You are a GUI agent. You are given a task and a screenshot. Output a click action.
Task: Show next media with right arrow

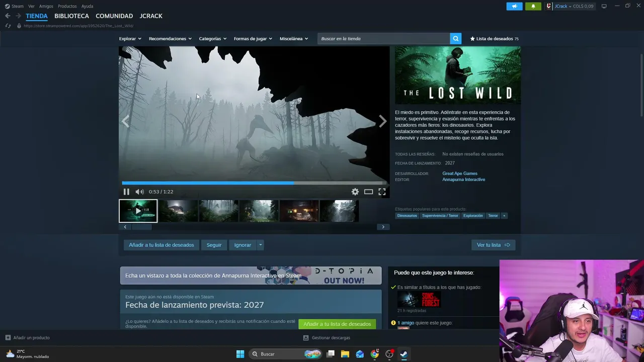tap(383, 121)
